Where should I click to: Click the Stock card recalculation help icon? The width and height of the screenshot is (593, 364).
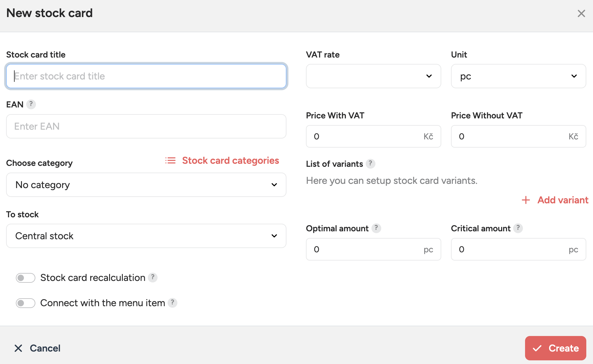pos(153,278)
